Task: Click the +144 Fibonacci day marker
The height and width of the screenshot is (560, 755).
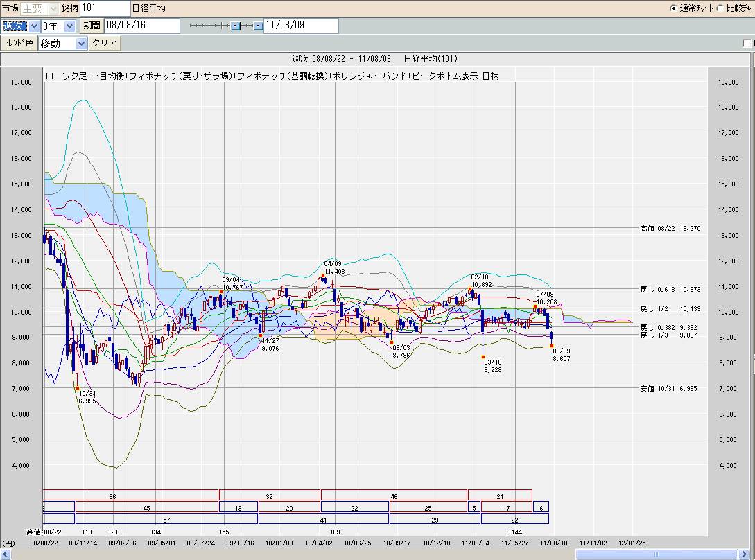Action: pyautogui.click(x=514, y=532)
